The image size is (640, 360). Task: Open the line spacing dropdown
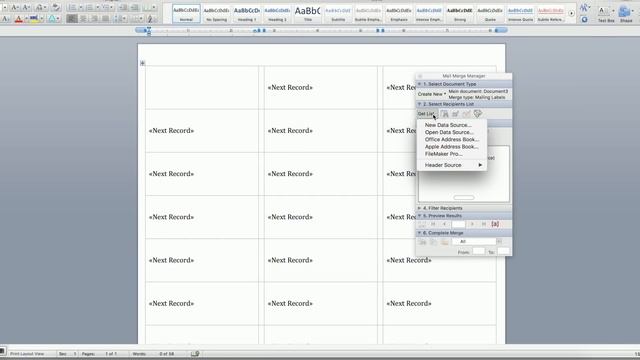(x=120, y=19)
